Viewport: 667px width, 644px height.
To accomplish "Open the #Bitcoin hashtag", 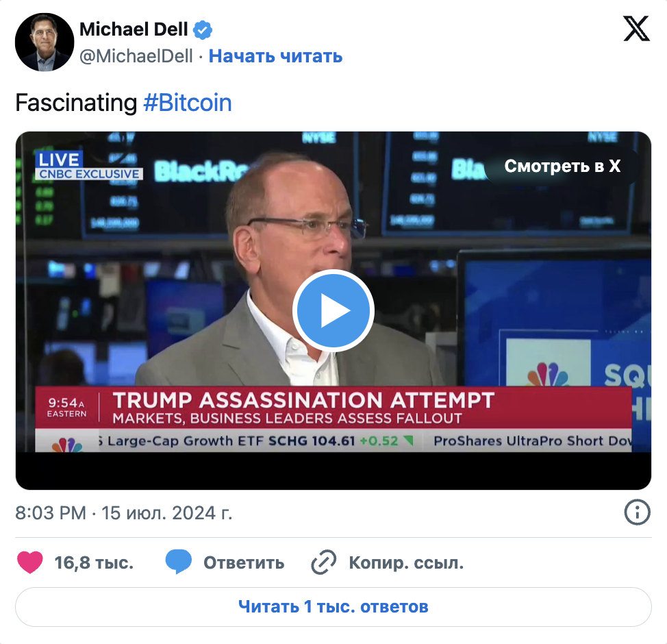I will point(188,103).
